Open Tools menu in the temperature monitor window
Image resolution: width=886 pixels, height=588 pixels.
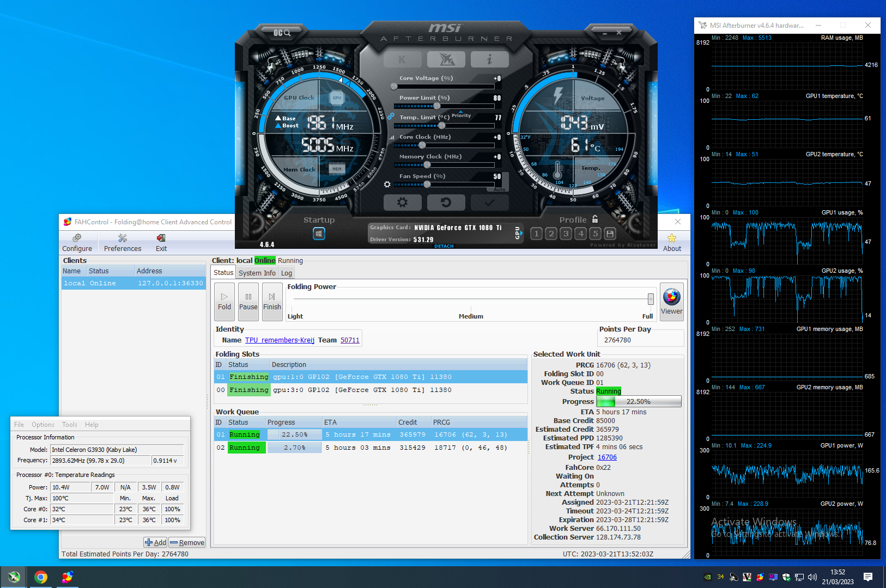pyautogui.click(x=70, y=425)
